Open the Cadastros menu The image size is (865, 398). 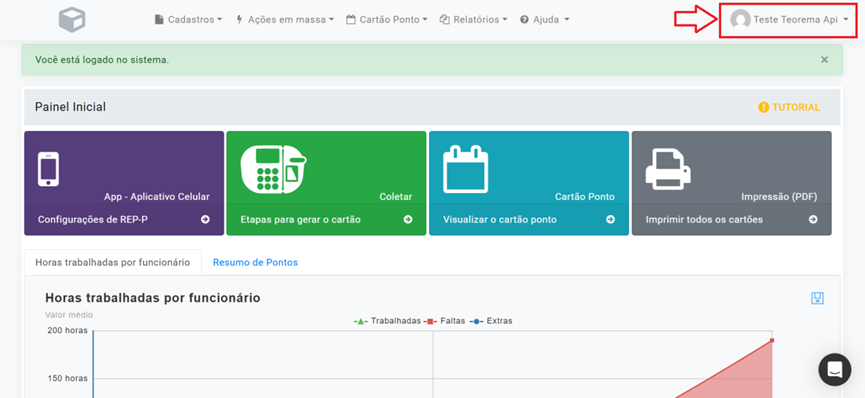point(188,19)
